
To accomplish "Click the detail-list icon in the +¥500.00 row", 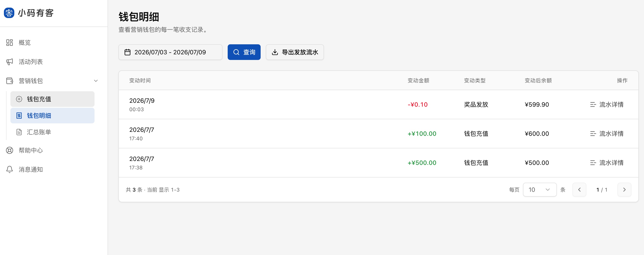I will [x=593, y=163].
